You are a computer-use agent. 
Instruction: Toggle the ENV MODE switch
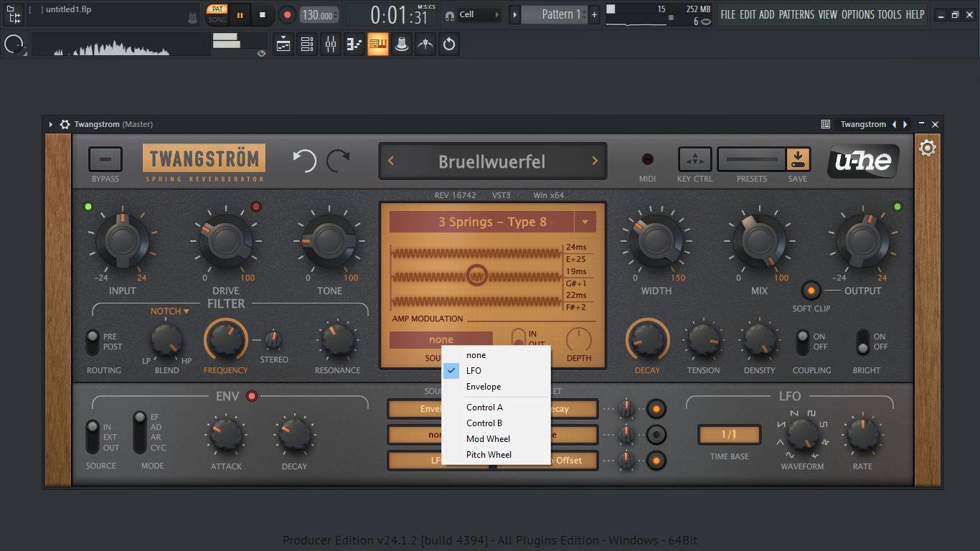(x=139, y=432)
